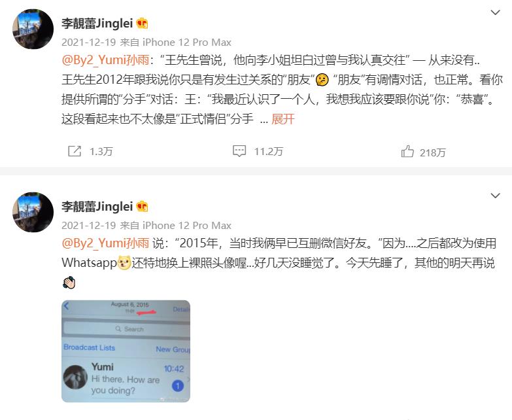Viewport: 512px width, 420px height.
Task: Click the repost icon on first post
Action: coord(75,151)
